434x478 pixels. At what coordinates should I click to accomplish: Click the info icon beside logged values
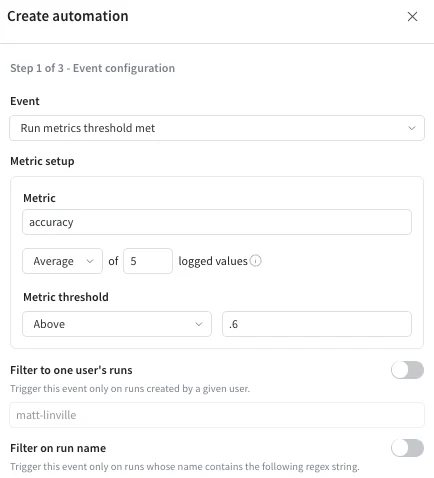coord(256,261)
